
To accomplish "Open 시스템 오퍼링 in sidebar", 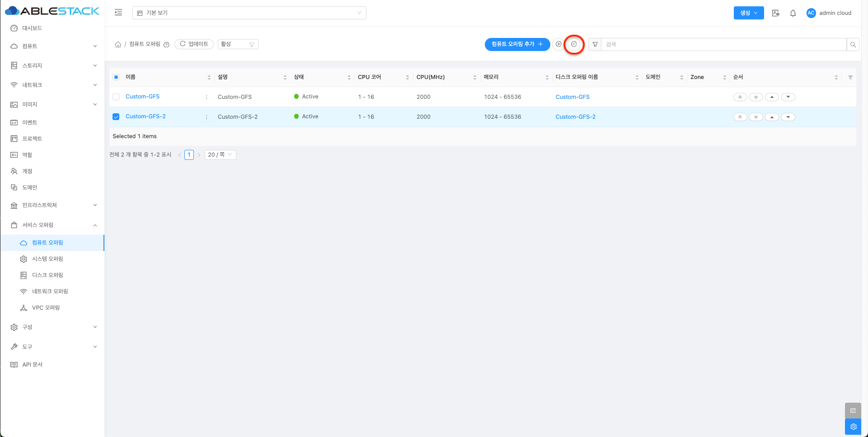I will pyautogui.click(x=47, y=259).
